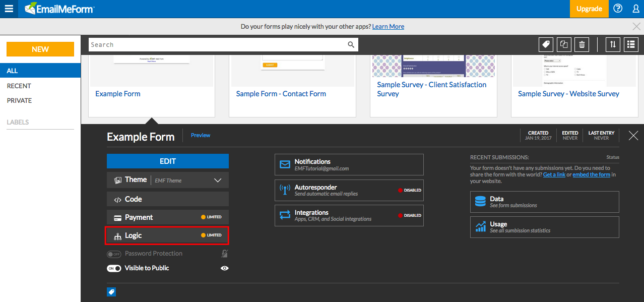The image size is (644, 302).
Task: Expand the Theme dropdown
Action: pyautogui.click(x=218, y=180)
